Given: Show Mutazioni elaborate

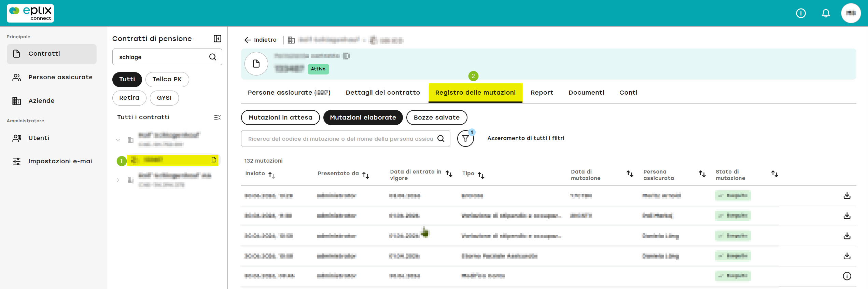Looking at the screenshot, I should (x=363, y=118).
